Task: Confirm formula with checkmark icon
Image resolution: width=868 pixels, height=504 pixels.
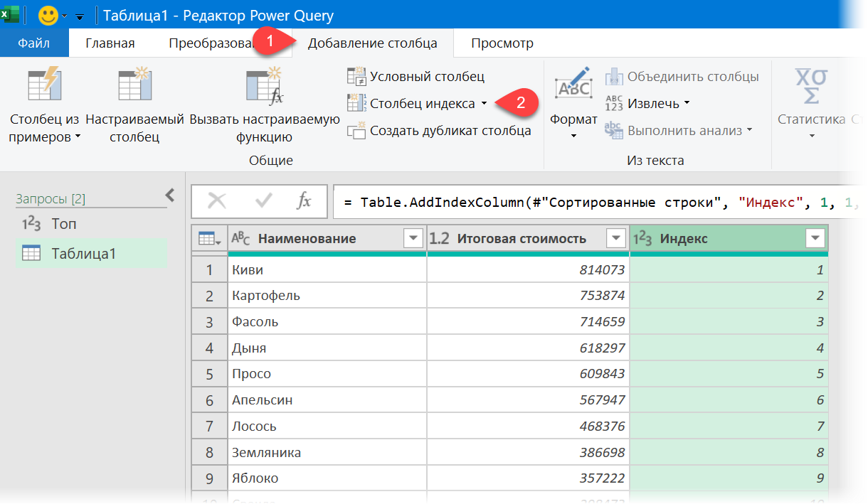Action: pyautogui.click(x=264, y=201)
